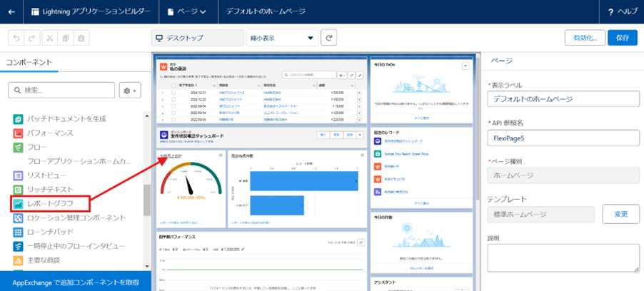
Task: Click the dashboard 更新 button
Action: (336, 135)
